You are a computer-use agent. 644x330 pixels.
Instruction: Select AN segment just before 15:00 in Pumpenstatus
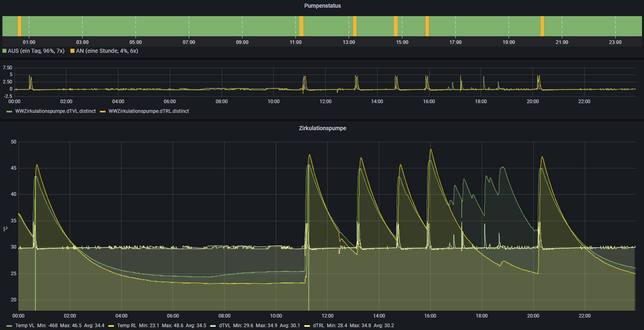tap(396, 26)
